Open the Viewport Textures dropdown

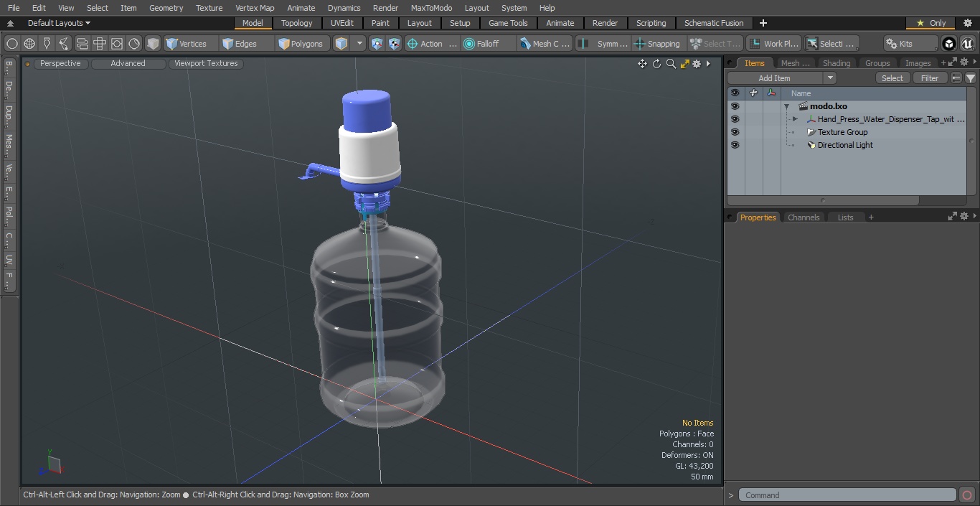coord(206,64)
